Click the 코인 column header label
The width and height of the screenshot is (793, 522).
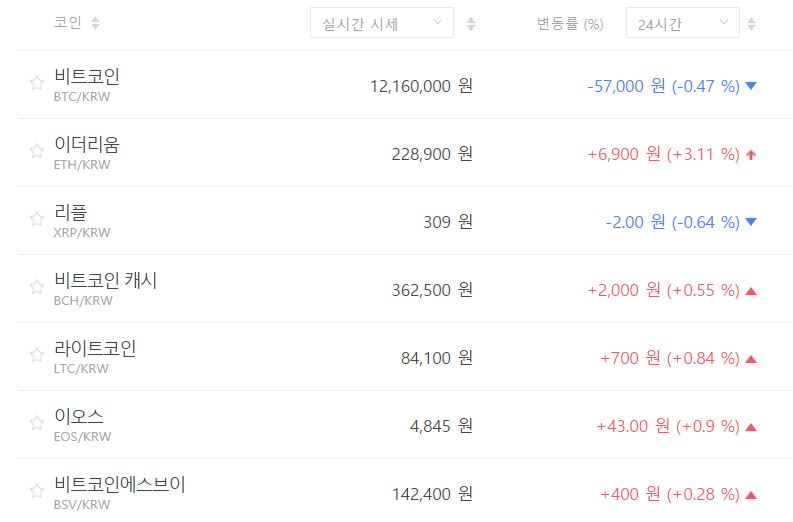point(68,23)
